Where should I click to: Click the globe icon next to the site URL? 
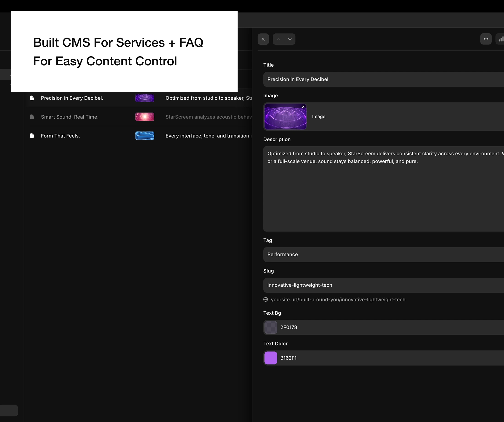pos(266,299)
